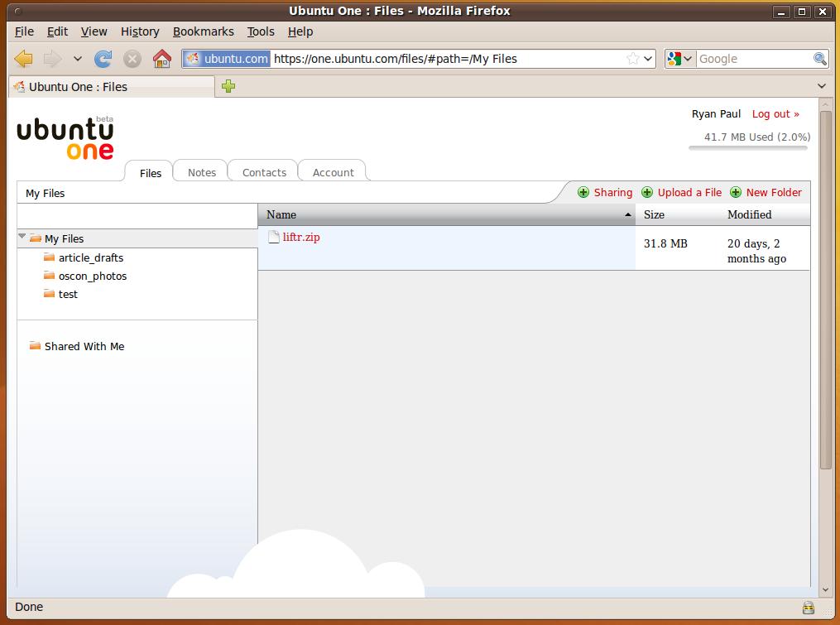
Task: Click the padlock security icon in status bar
Action: coord(809,608)
